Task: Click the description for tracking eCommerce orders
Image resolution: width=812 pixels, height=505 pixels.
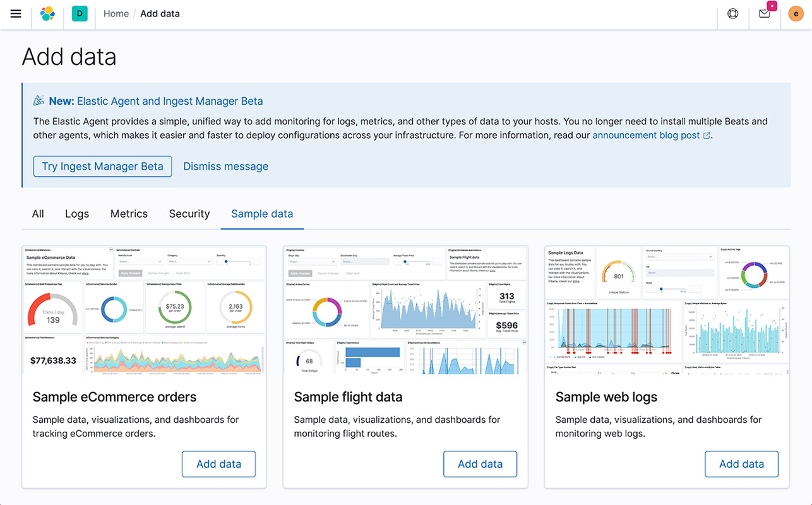Action: [x=136, y=427]
